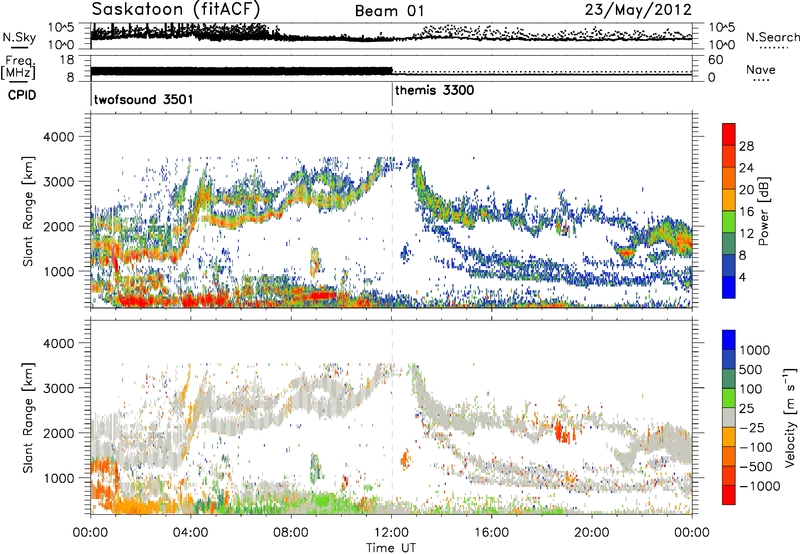Click the "Saskatoon (fitACF)" plot title
The width and height of the screenshot is (800, 554).
coord(175,9)
